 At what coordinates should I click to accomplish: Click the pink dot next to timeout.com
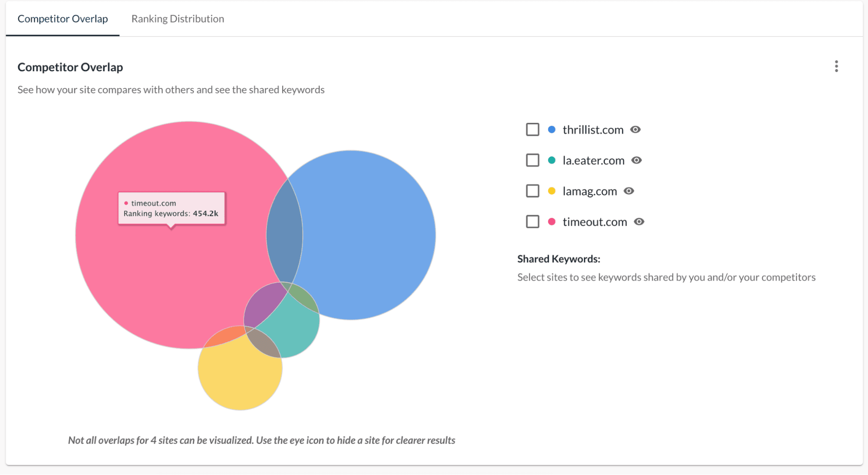[551, 221]
